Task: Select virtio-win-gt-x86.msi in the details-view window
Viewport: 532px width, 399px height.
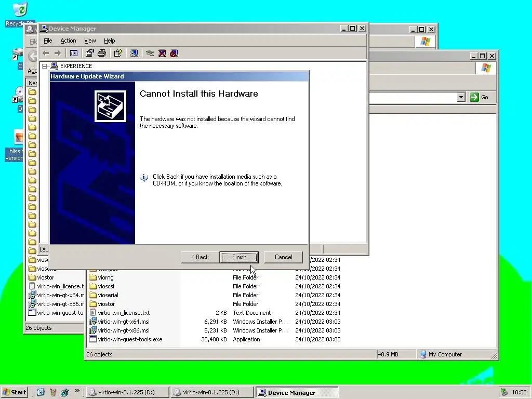Action: (124, 330)
